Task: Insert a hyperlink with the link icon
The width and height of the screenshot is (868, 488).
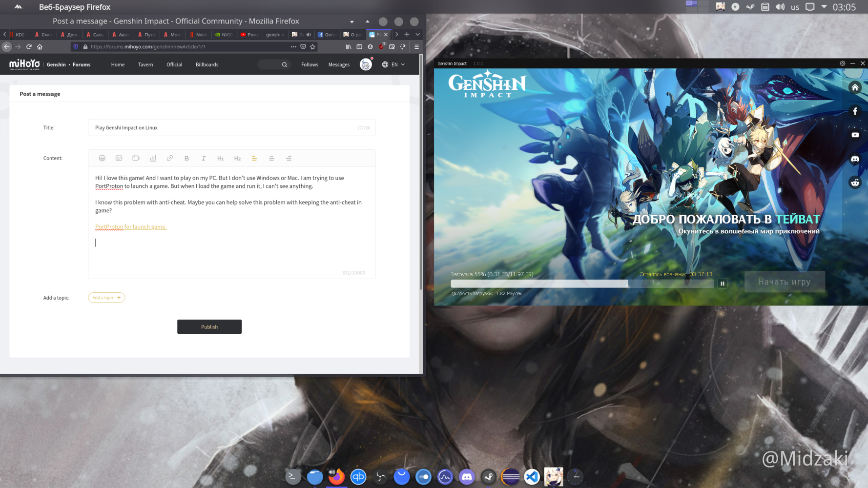Action: [170, 158]
